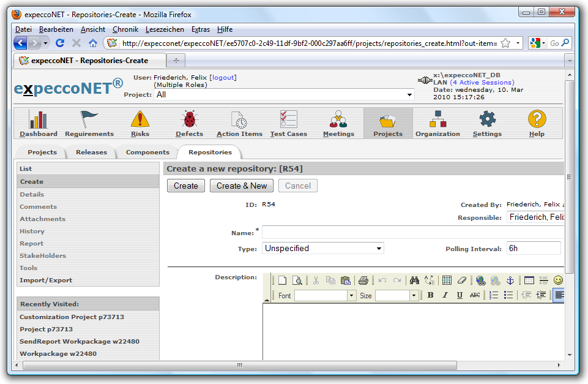The height and width of the screenshot is (384, 588).
Task: Open the Dashboard module
Action: [39, 124]
